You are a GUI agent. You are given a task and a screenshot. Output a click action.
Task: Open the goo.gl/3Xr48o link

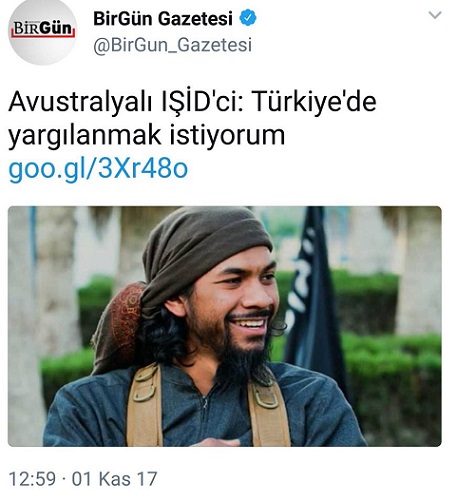pos(98,168)
